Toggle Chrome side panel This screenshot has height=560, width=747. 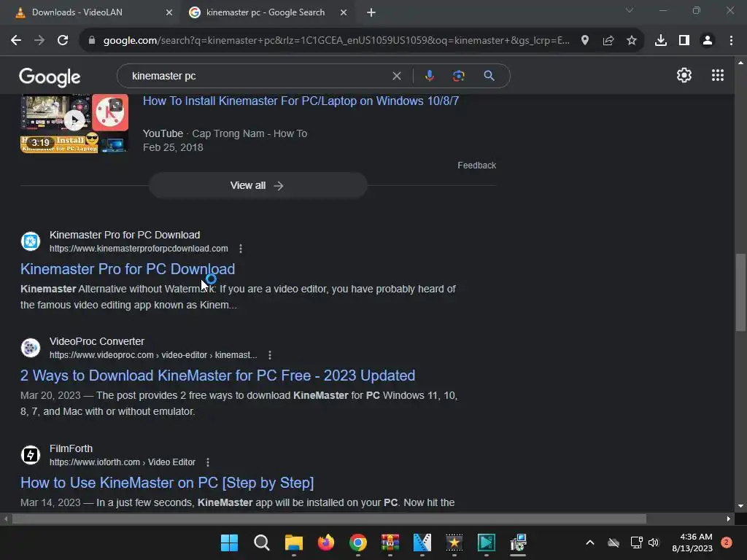coord(684,41)
